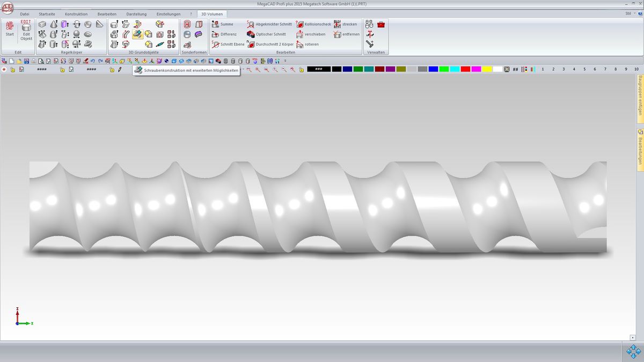Click the undo arrow in quick toolbar
This screenshot has width=644, height=362.
93,61
